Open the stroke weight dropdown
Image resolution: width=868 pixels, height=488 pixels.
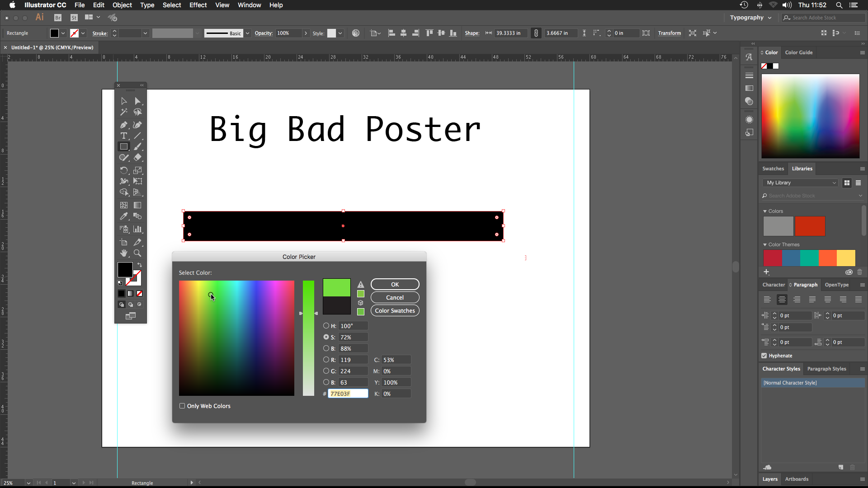145,33
